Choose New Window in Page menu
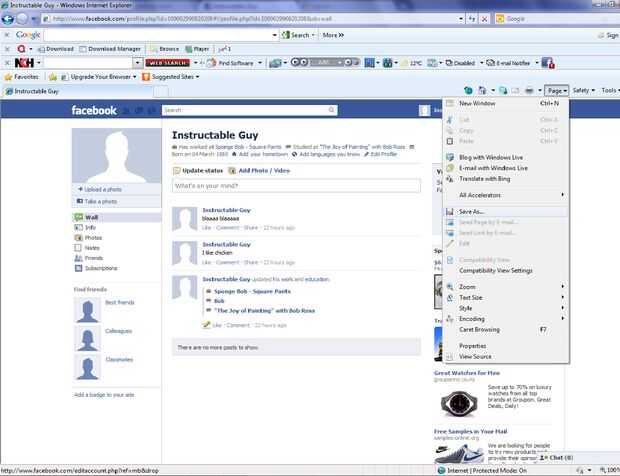The height and width of the screenshot is (476, 620). 506,104
